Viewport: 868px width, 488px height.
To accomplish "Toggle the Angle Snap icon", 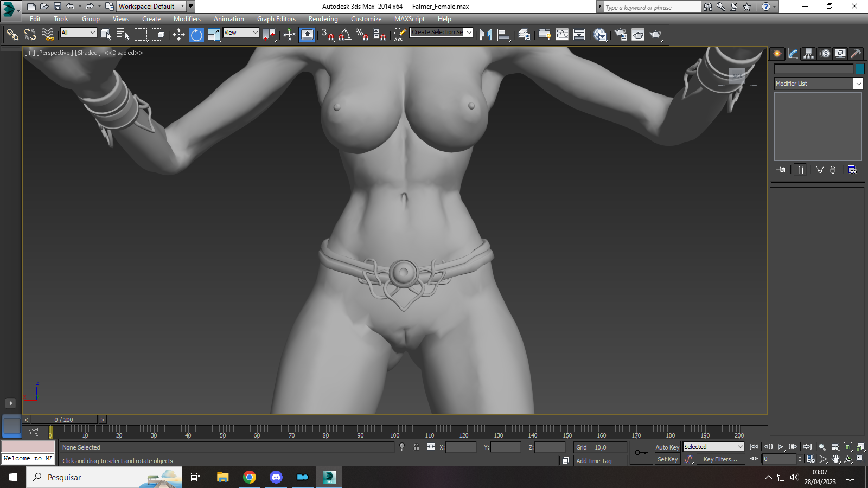I will click(345, 35).
